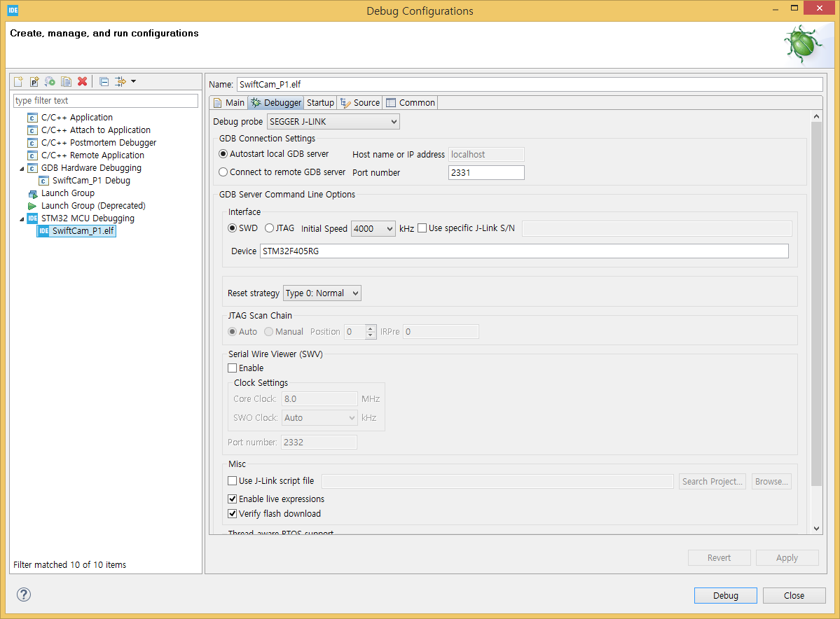The image size is (840, 619).
Task: Enable Serial Wire Viewer checkbox
Action: [233, 368]
